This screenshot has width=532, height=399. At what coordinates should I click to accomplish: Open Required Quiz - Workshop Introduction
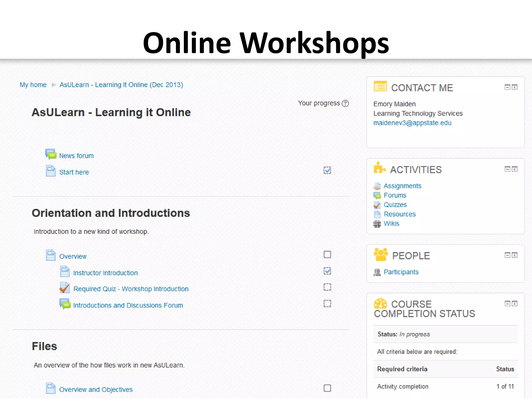pos(131,289)
